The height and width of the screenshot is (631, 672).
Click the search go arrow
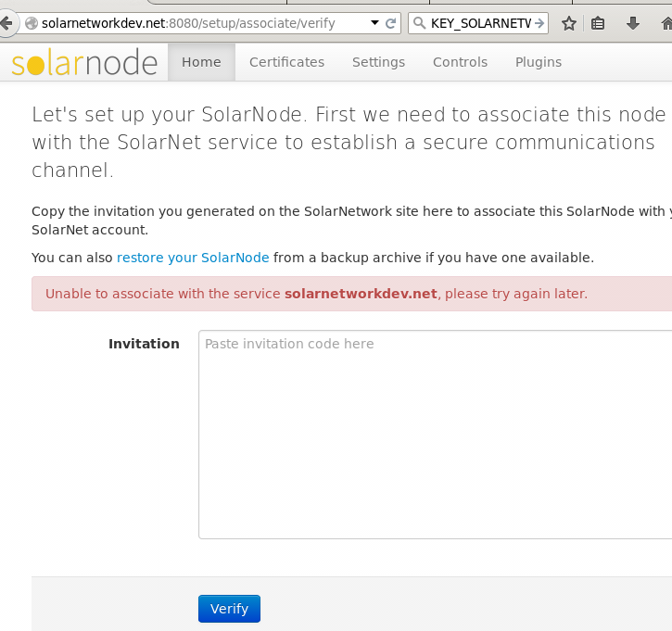coord(539,23)
